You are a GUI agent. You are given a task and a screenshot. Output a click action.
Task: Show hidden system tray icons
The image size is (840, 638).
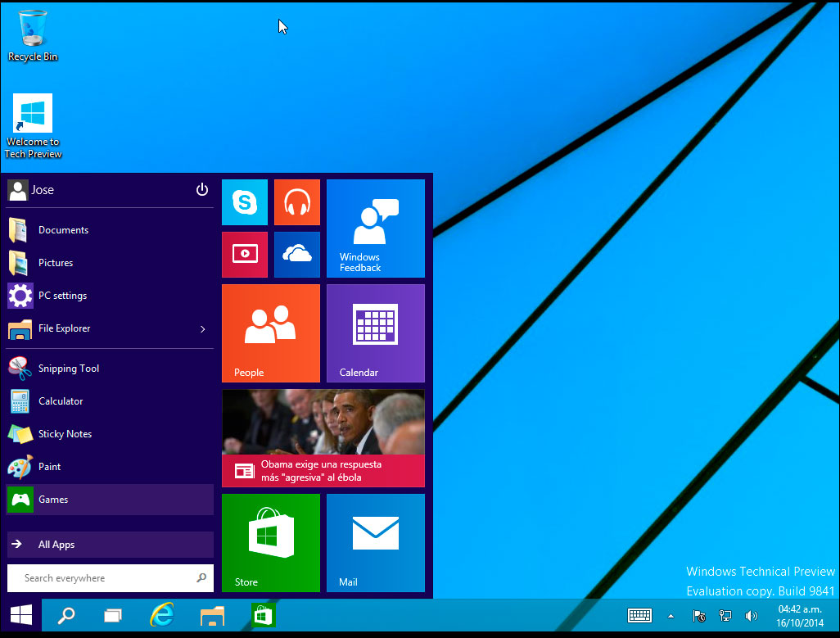tap(671, 616)
